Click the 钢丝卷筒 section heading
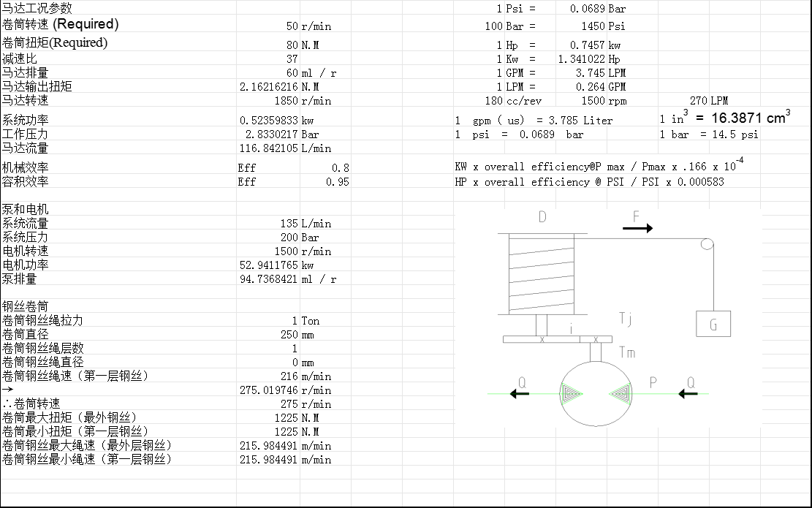Screen dimensions: 812x508 [x=25, y=306]
